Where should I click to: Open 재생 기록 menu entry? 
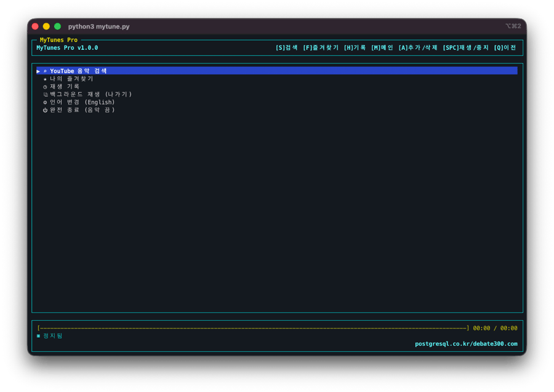tap(65, 87)
